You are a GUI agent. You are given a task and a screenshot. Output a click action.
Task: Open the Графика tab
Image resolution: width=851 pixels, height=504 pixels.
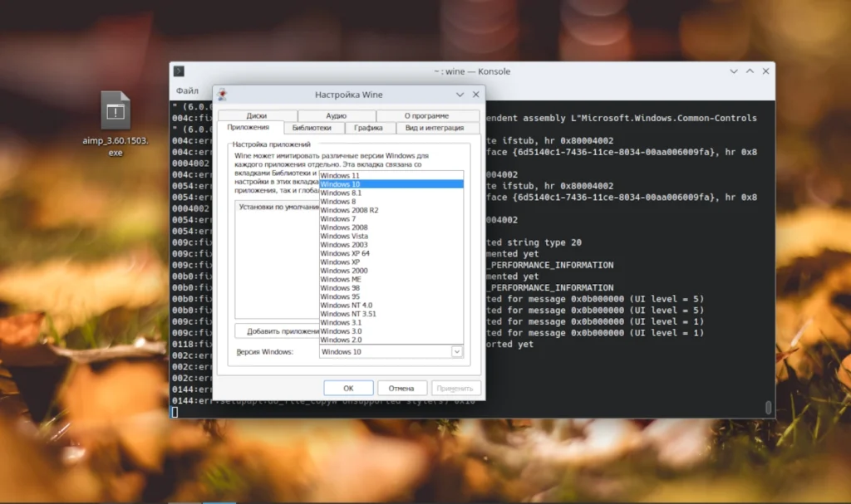(x=368, y=128)
